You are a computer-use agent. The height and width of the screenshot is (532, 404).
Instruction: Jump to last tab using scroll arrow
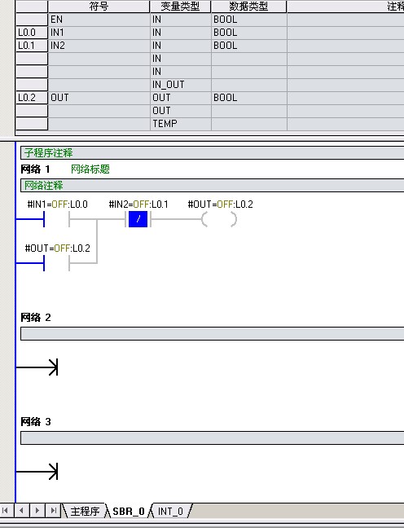(53, 510)
